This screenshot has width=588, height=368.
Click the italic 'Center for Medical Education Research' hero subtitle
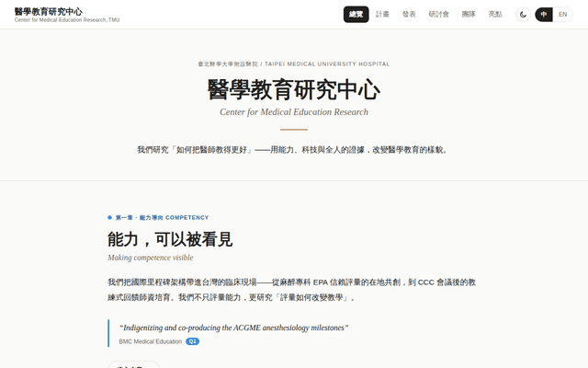tap(294, 112)
